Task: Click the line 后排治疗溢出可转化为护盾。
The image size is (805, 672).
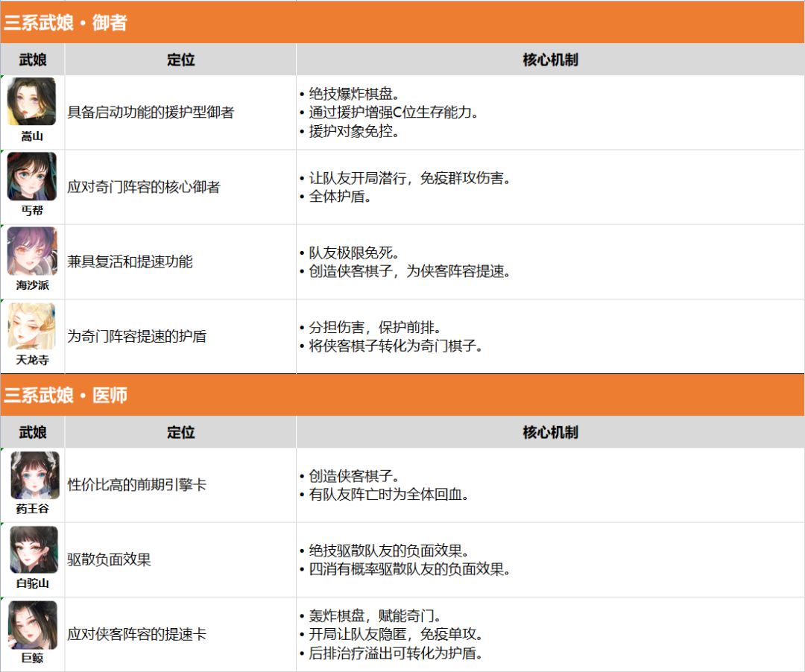Action: (391, 653)
